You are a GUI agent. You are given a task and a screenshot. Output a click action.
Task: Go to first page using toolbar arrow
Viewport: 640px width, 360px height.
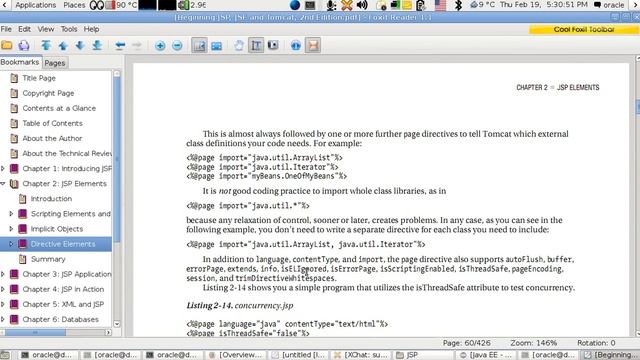[46, 45]
